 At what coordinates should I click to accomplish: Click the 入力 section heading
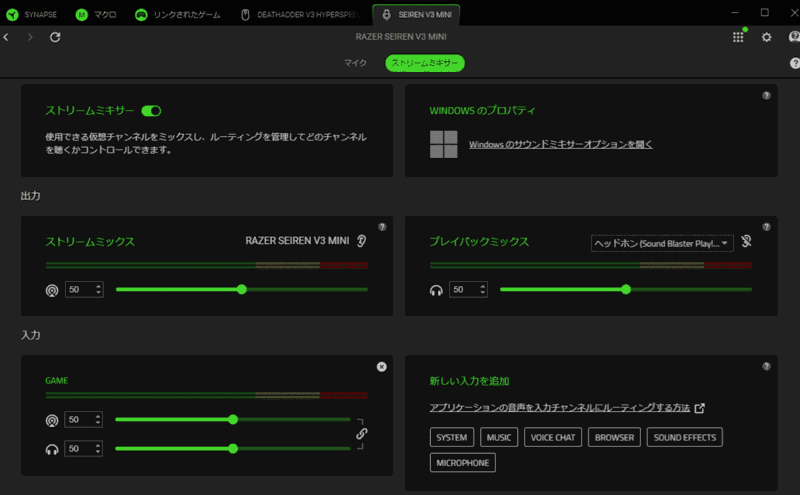point(31,335)
